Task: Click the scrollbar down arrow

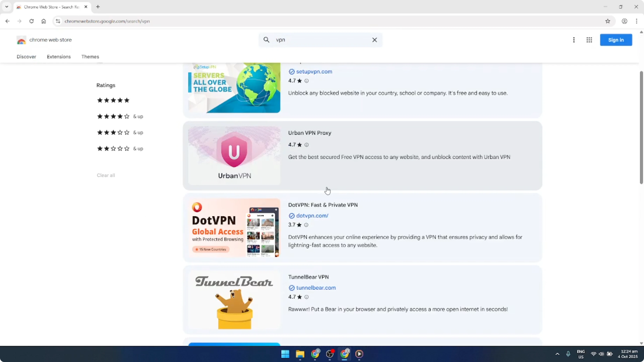Action: coord(642,343)
